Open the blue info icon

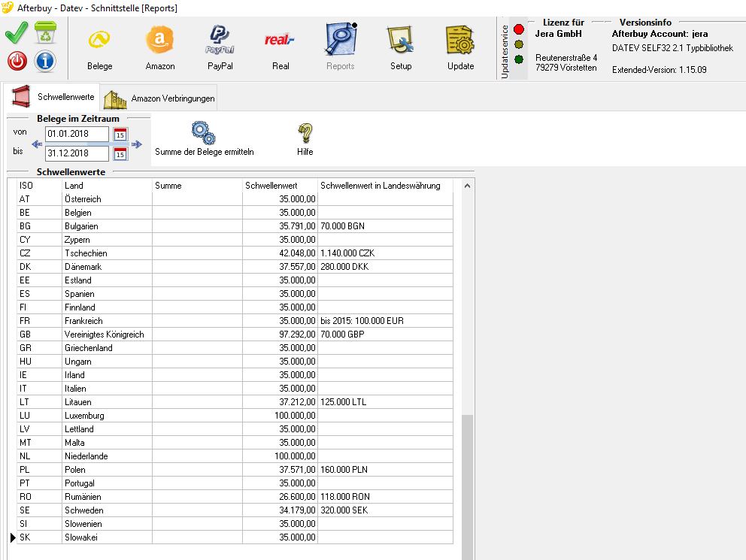(45, 61)
